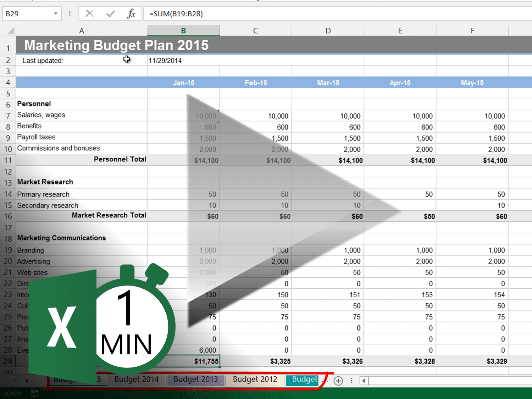Click the Feb-15 month header cell
This screenshot has width=532, height=399.
[x=256, y=83]
